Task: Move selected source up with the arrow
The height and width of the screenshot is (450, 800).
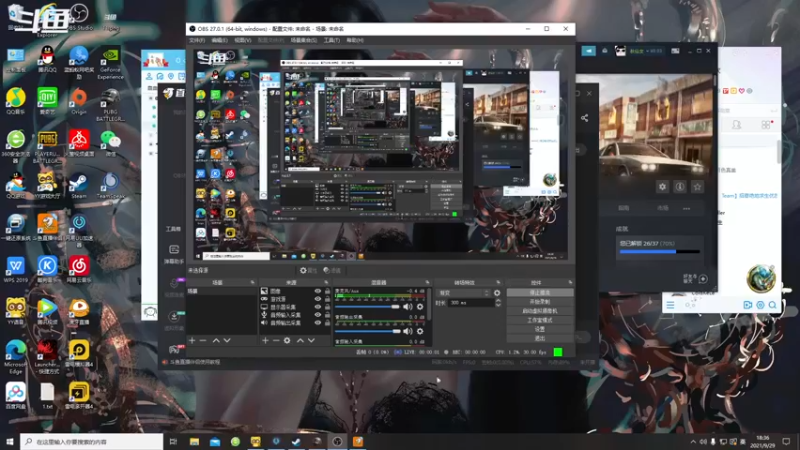Action: pos(300,340)
